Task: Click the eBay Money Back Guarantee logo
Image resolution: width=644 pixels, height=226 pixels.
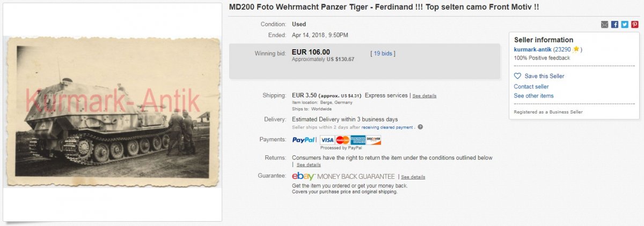Action: point(343,176)
